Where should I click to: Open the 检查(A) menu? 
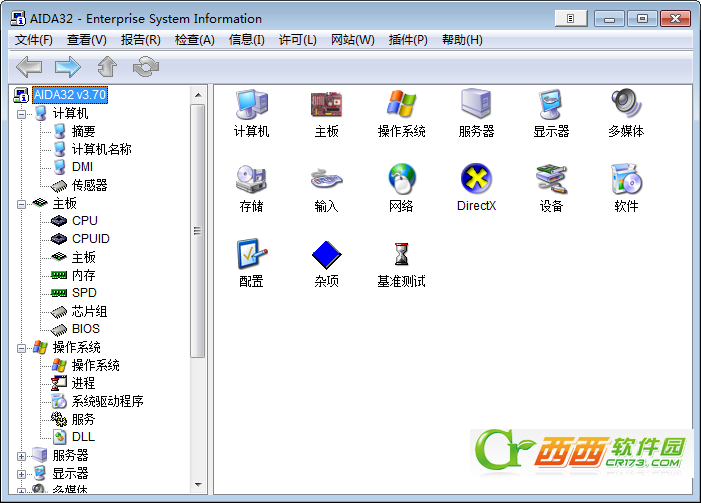click(x=194, y=40)
